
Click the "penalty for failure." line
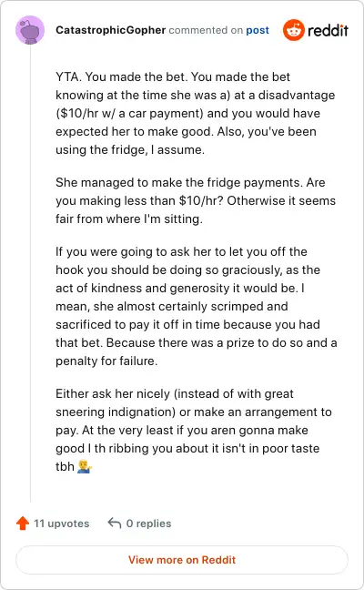tap(106, 361)
